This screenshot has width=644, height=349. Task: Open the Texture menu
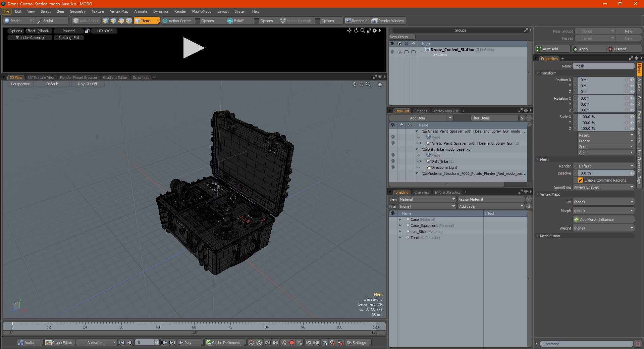[98, 11]
